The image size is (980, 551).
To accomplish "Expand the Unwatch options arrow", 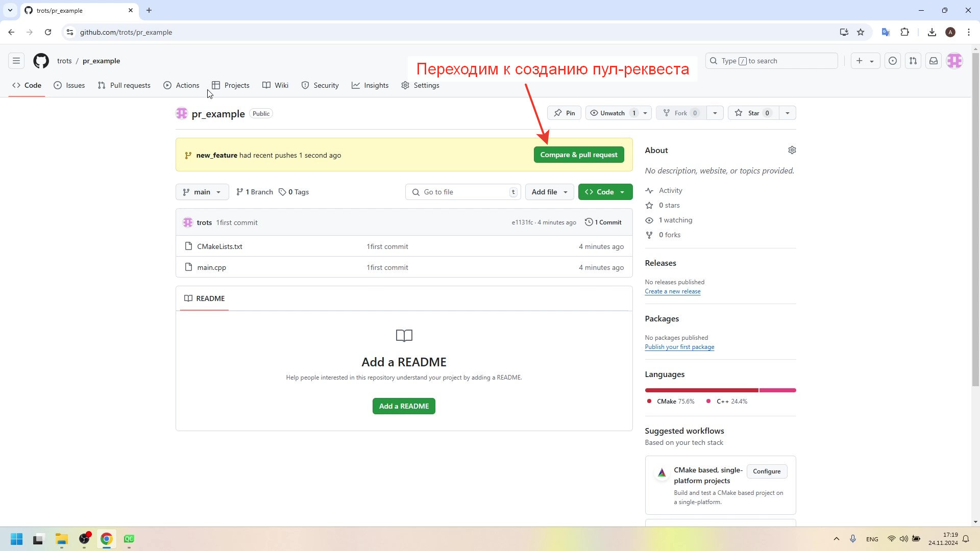I will point(645,113).
